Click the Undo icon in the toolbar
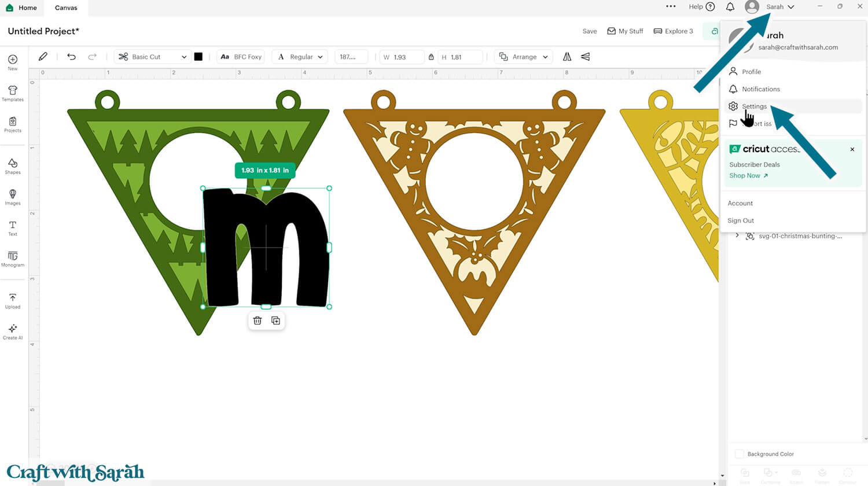Viewport: 868px width, 486px height. click(71, 56)
